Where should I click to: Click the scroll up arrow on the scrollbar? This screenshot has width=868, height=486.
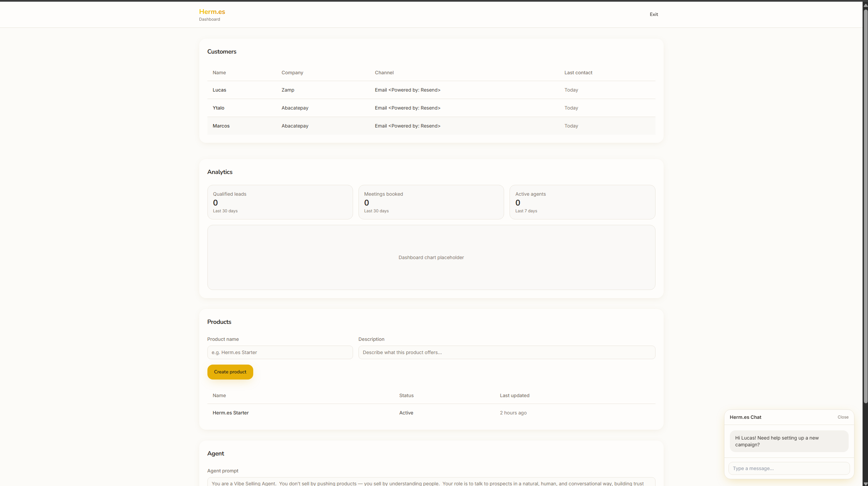tap(865, 5)
